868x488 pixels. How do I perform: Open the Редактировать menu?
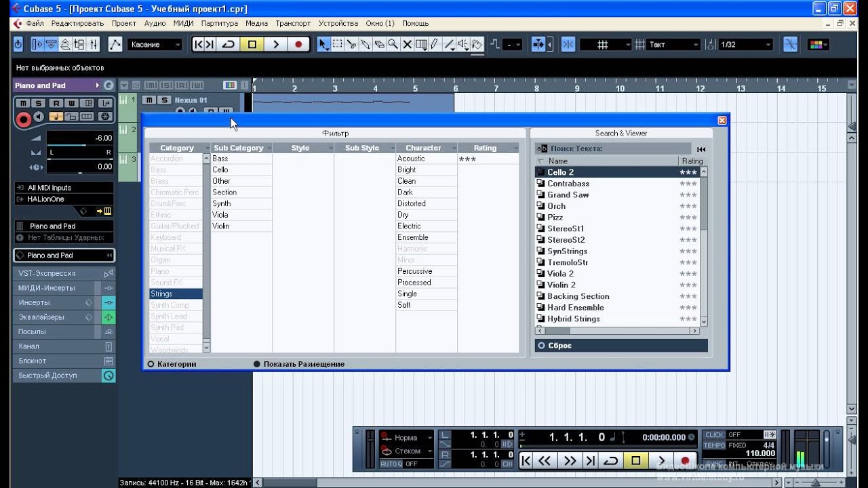click(77, 23)
